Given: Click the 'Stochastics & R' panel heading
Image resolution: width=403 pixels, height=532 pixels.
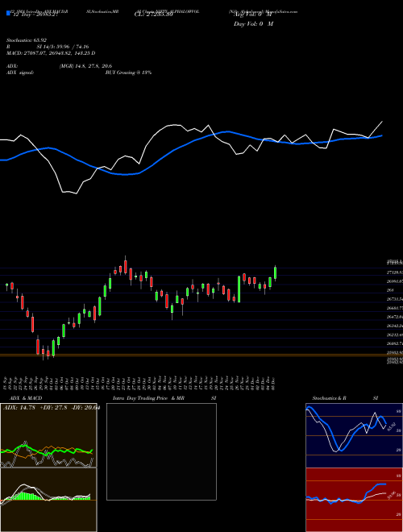Looking at the screenshot, I should [x=329, y=398].
